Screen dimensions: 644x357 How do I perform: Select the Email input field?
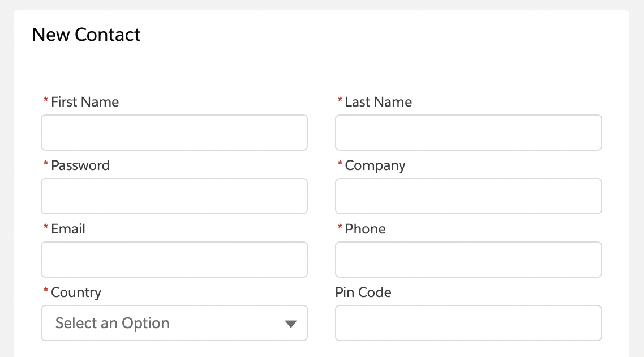(174, 260)
